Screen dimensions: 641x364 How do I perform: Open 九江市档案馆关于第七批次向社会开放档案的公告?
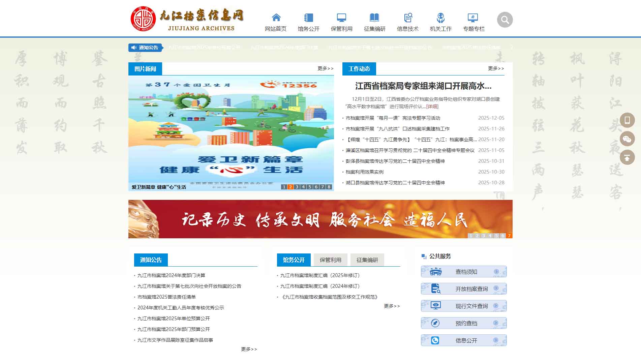click(x=189, y=286)
